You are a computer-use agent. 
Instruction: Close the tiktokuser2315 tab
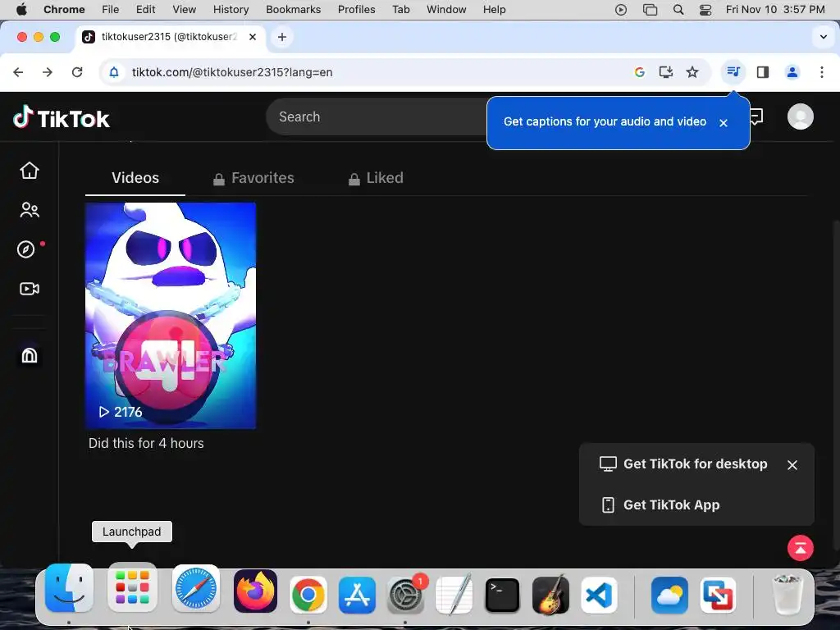[253, 37]
